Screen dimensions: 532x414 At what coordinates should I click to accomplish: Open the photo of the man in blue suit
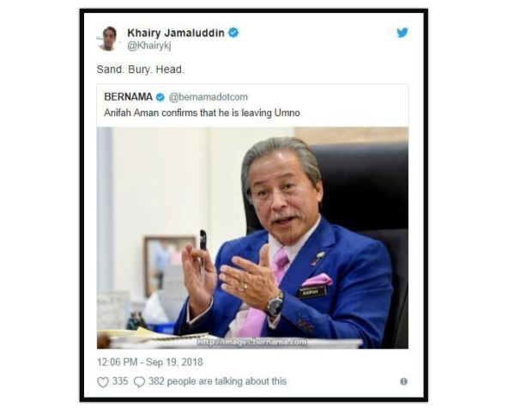point(252,238)
